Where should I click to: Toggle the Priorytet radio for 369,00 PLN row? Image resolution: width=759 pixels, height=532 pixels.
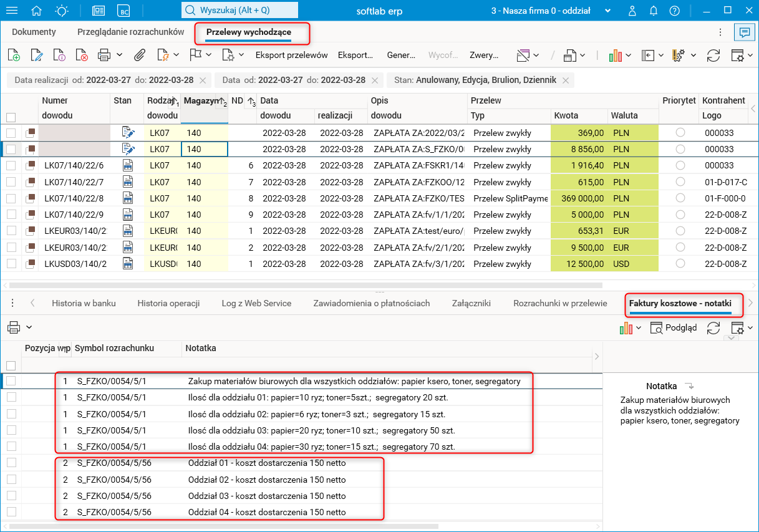coord(680,133)
